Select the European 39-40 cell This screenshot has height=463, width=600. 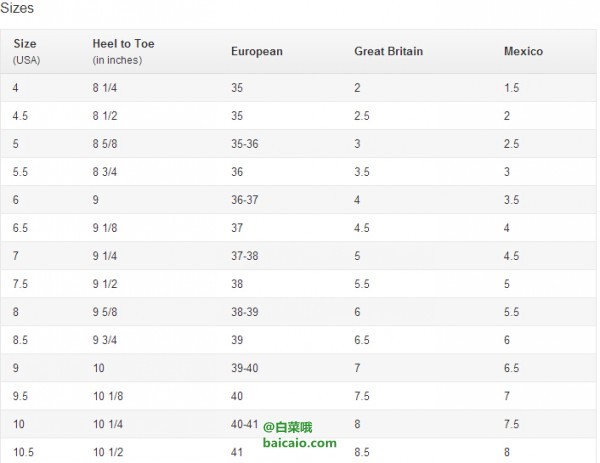[x=245, y=368]
